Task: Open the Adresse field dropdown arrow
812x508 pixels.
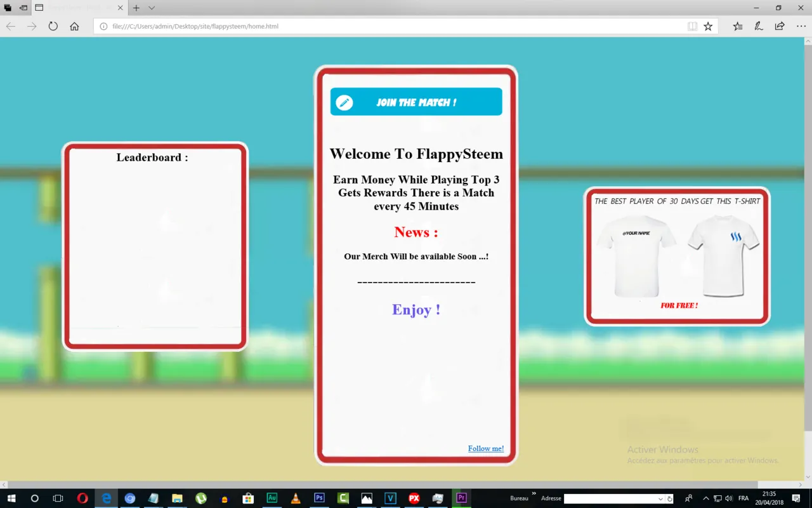Action: tap(661, 499)
